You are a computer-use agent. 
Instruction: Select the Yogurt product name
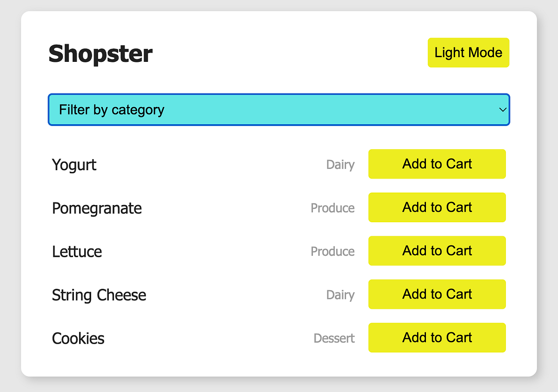pos(74,165)
